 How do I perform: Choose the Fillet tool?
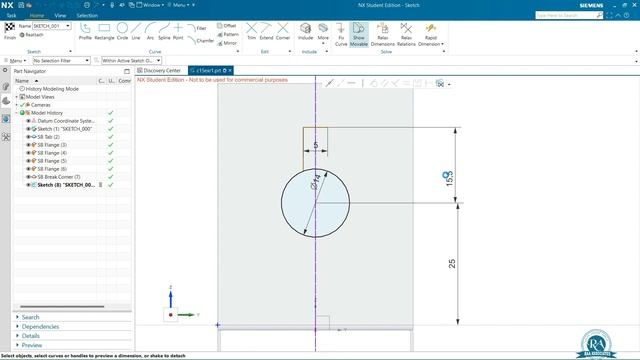click(197, 28)
